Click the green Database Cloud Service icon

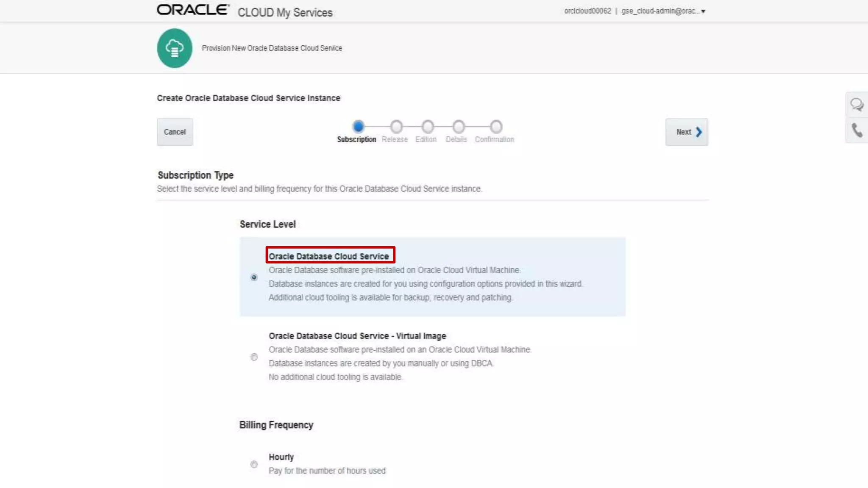[x=175, y=48]
